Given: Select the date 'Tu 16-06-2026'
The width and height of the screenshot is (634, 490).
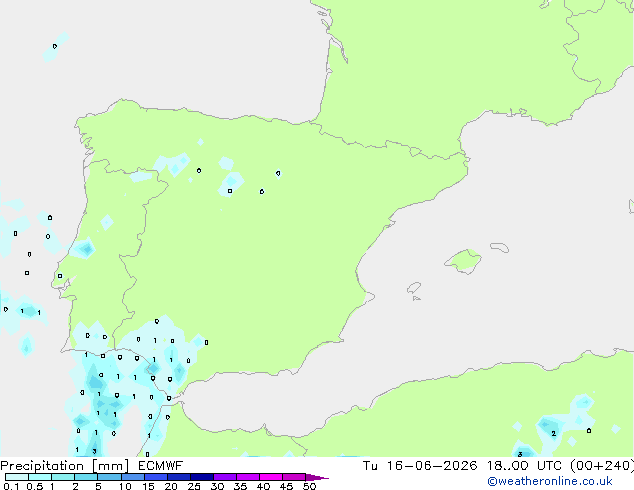Looking at the screenshot, I should tap(420, 466).
